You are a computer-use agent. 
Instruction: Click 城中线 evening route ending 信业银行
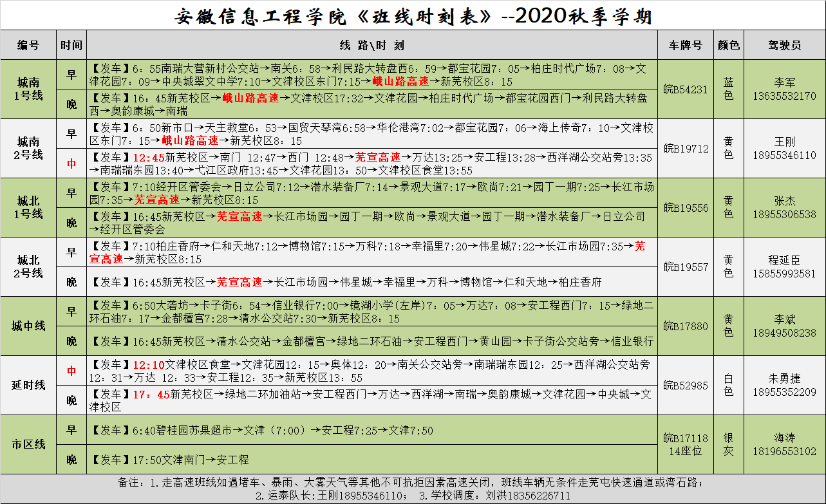click(x=372, y=341)
